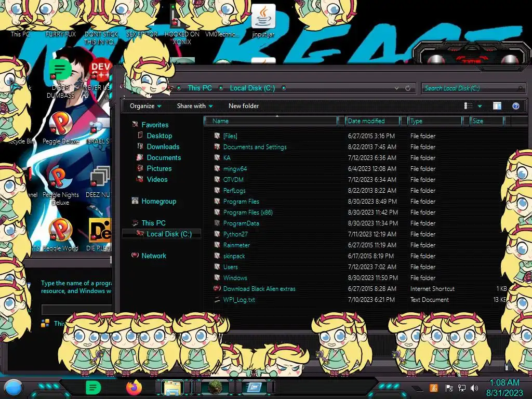This screenshot has width=532, height=399.
Task: Sort by the Date modified column
Action: 372,121
